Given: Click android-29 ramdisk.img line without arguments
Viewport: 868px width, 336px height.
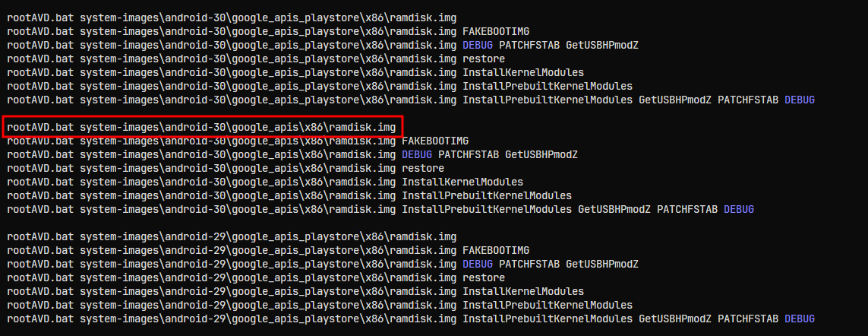Looking at the screenshot, I should pyautogui.click(x=232, y=236).
